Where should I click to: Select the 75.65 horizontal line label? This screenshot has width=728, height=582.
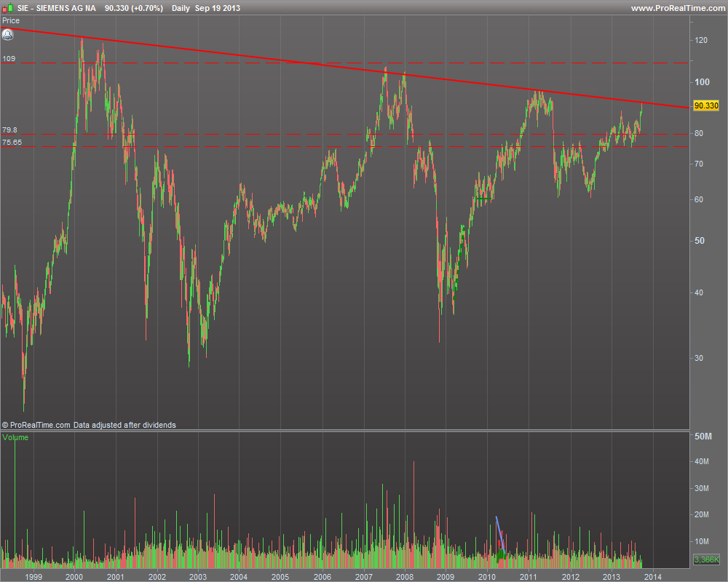tap(12, 142)
